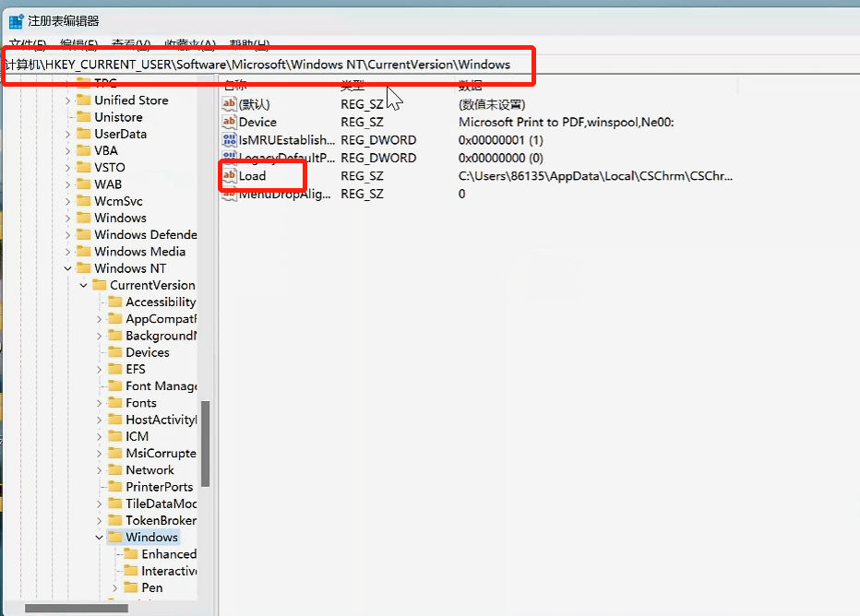Click the highlighted Windows folder icon
860x616 pixels.
114,536
